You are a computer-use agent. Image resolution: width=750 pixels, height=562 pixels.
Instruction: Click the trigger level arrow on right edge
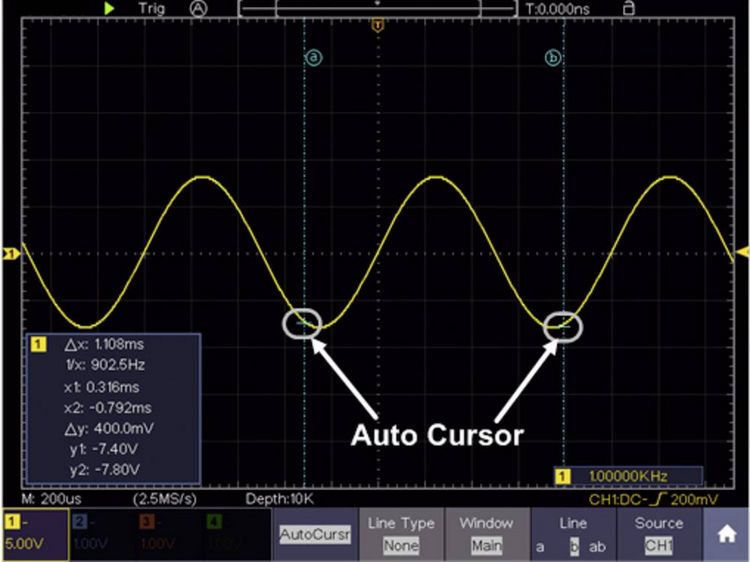(742, 252)
